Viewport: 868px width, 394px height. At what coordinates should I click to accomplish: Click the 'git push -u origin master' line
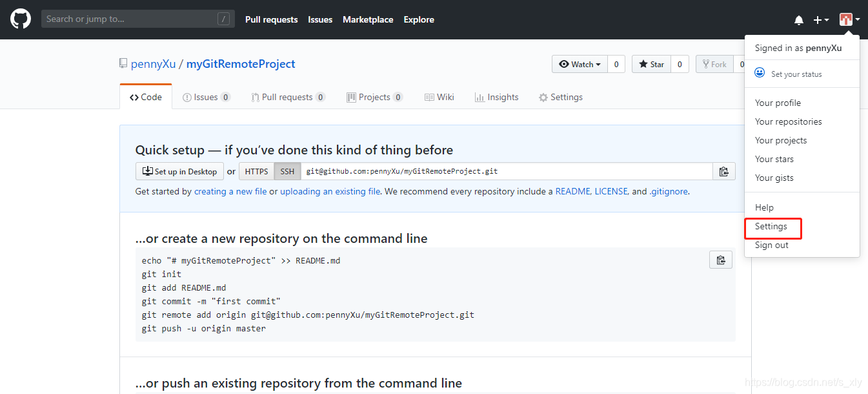click(x=204, y=328)
